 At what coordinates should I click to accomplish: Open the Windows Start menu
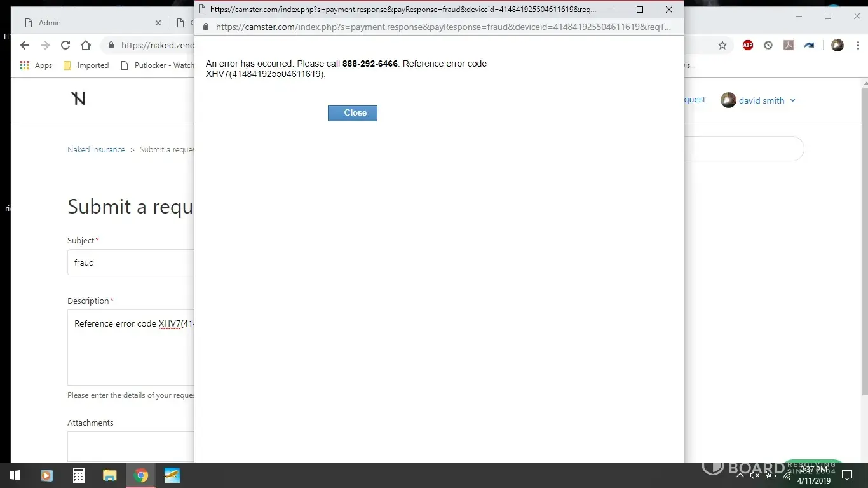pos(15,475)
